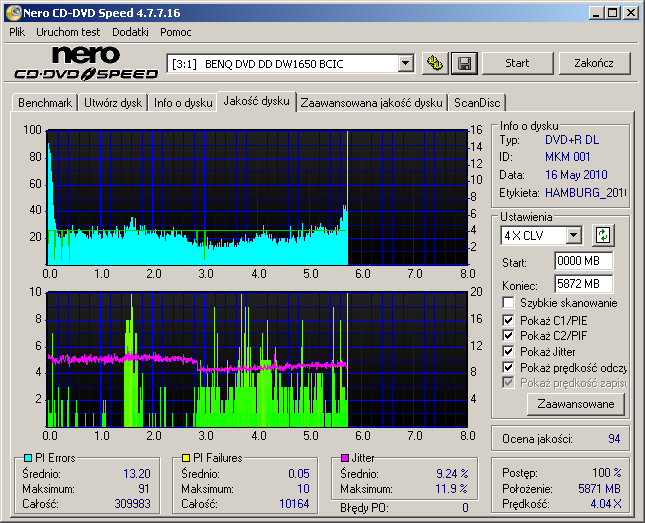Click PI Errors total value 309983
Viewport: 645px width, 523px height.
[132, 504]
